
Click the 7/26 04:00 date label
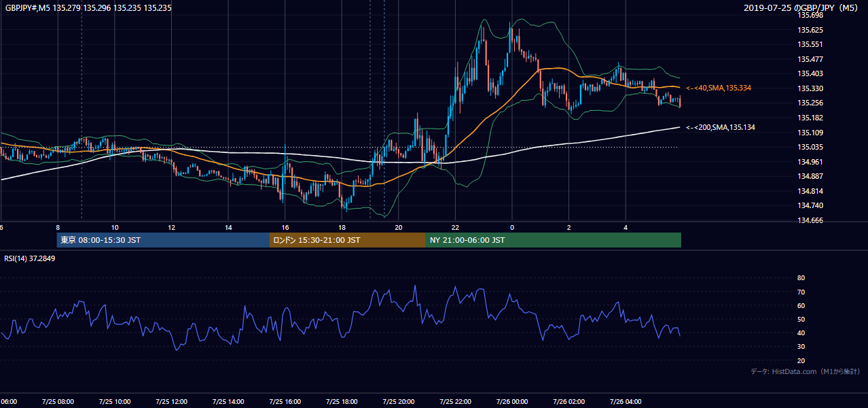(626, 402)
